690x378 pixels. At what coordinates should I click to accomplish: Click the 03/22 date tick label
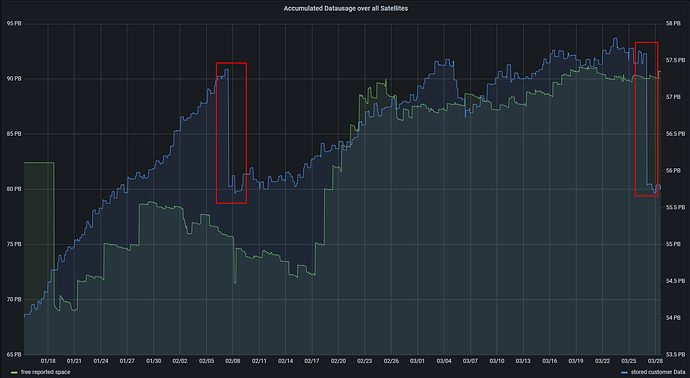click(x=602, y=361)
